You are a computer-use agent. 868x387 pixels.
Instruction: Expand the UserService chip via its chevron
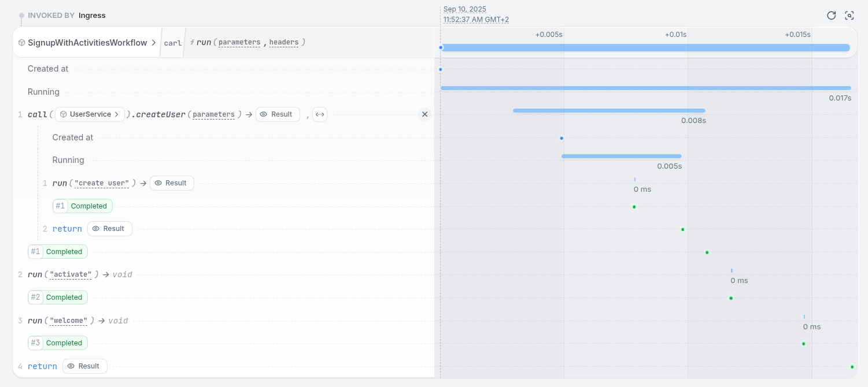tap(117, 114)
